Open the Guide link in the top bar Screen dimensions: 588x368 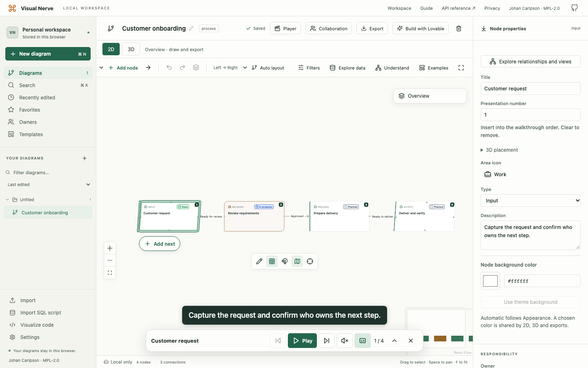click(x=426, y=8)
